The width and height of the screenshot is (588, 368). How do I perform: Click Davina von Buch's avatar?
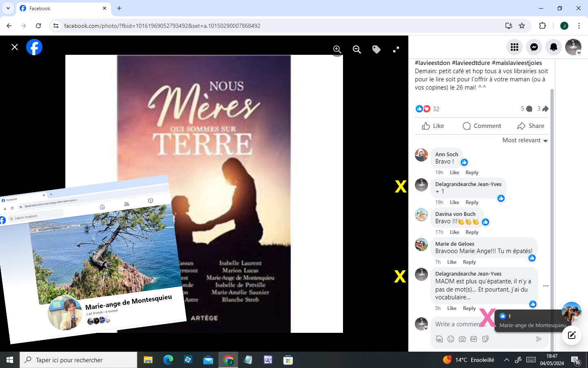click(421, 215)
